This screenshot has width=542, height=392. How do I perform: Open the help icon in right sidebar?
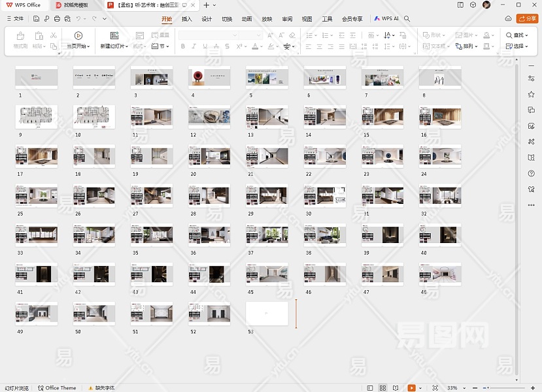click(532, 174)
